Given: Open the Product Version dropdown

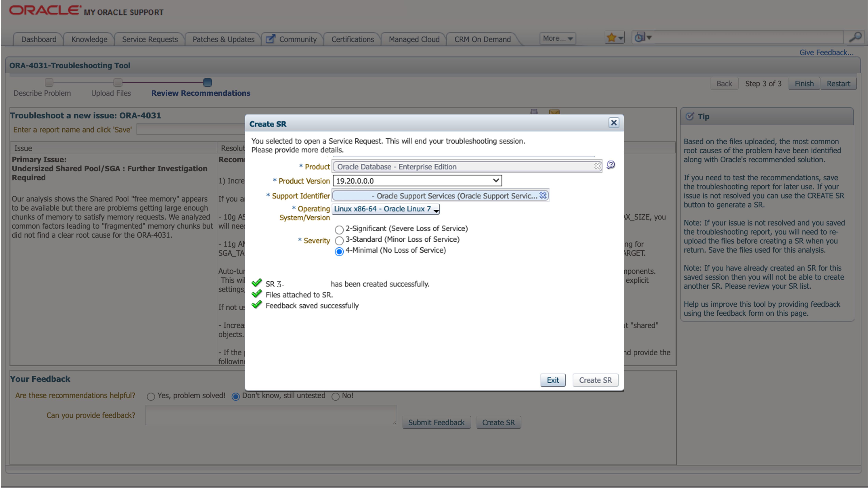Looking at the screenshot, I should pyautogui.click(x=417, y=181).
